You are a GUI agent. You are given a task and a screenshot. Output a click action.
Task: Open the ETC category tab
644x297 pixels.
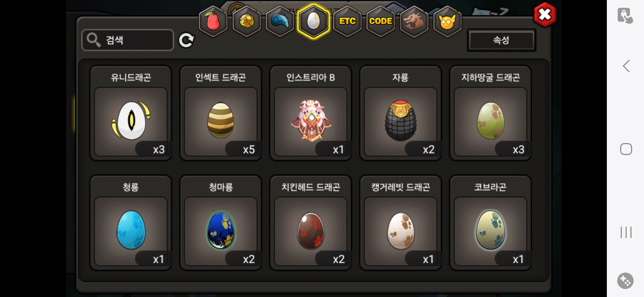347,21
